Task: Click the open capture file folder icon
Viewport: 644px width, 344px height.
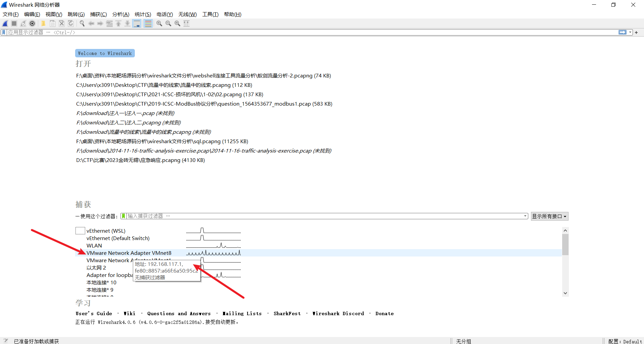Action: 43,23
